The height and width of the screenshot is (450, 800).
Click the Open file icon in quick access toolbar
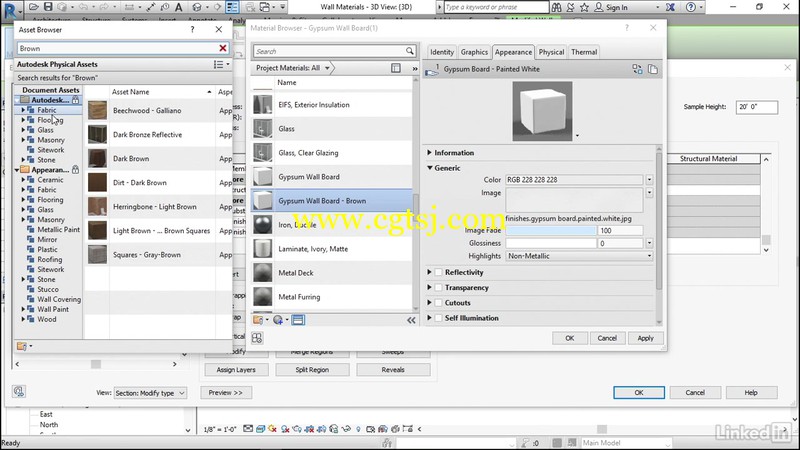coord(34,7)
